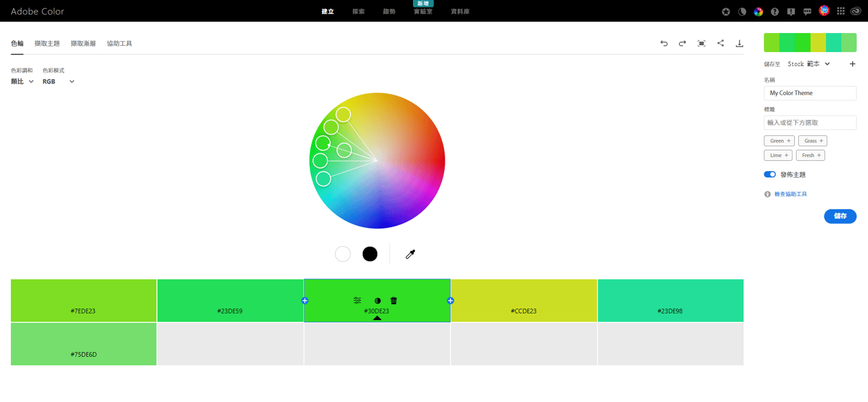Click the redo arrow icon
The height and width of the screenshot is (402, 868).
(682, 43)
